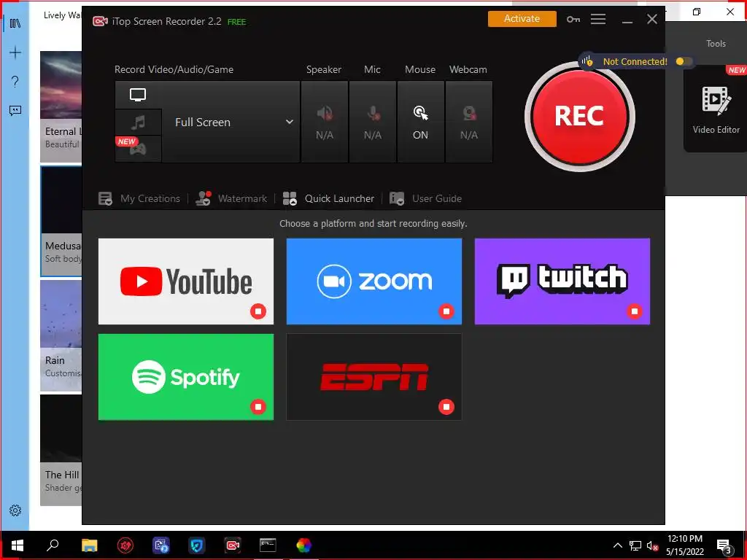Click the orange Activate button
This screenshot has width=747, height=560.
(x=522, y=18)
